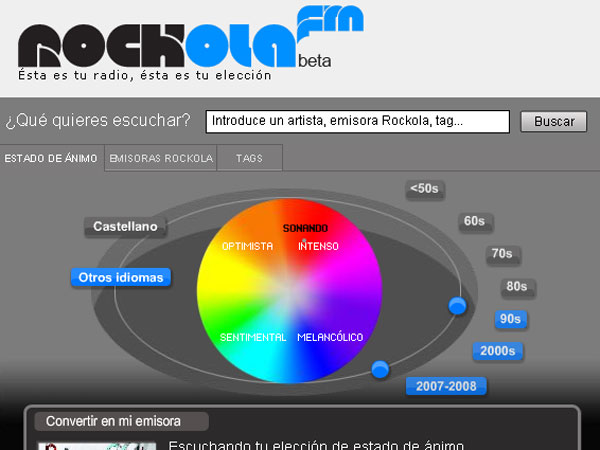Screen dimensions: 600x450
Task: Click the Convertir en mi emisora button
Action: 122,421
